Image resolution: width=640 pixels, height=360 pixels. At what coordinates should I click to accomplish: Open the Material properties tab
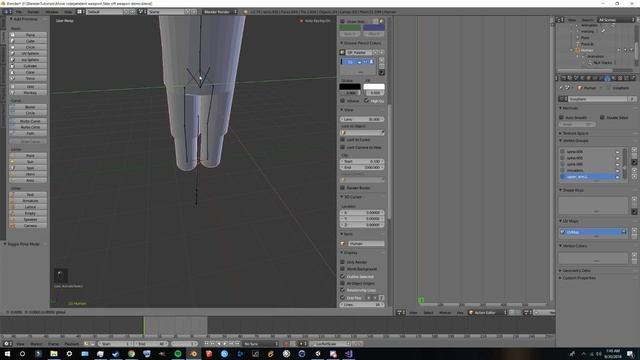tap(613, 78)
